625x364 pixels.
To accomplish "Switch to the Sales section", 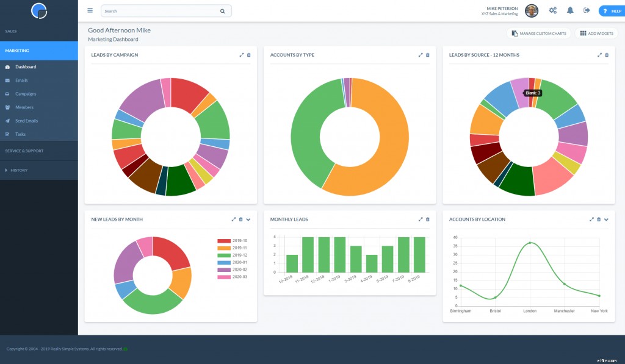I will [11, 30].
